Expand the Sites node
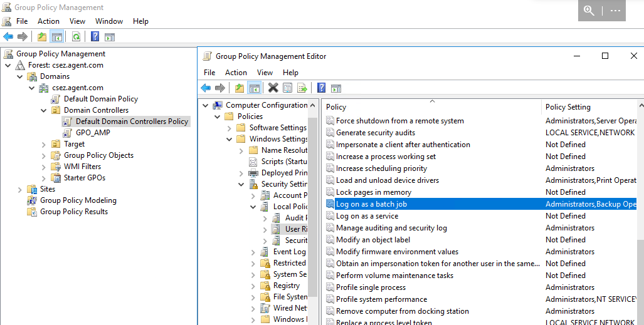 coord(19,189)
